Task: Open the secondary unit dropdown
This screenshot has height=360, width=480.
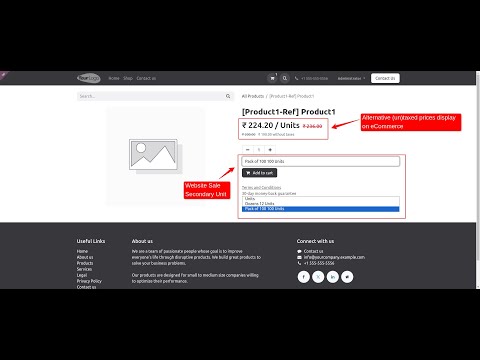Action: coord(321,161)
